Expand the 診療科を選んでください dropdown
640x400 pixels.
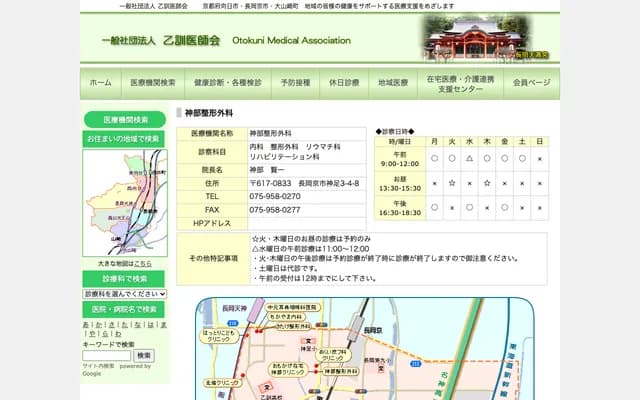point(124,294)
